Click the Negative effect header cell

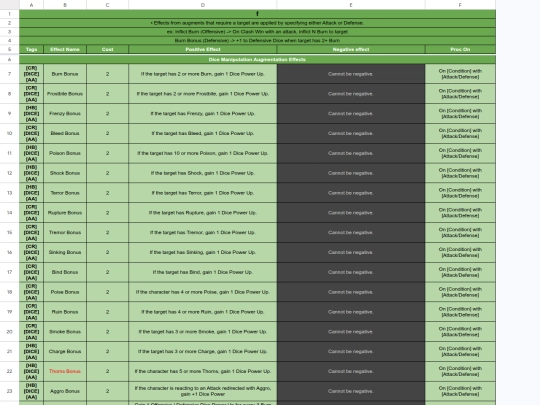pyautogui.click(x=351, y=49)
